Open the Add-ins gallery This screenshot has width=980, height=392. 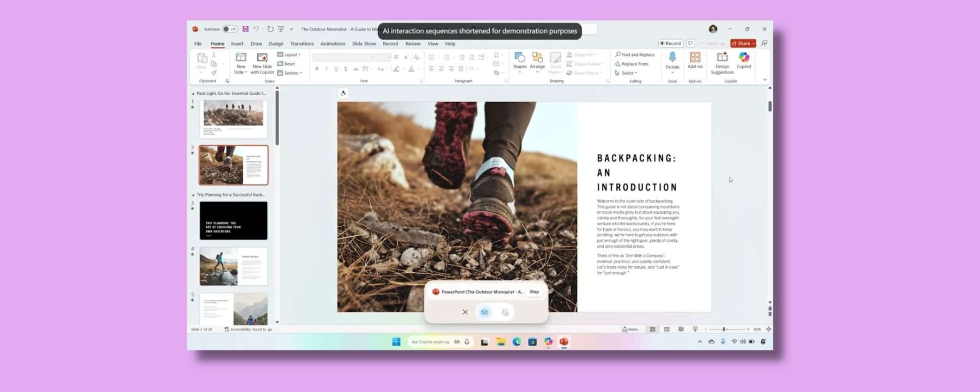coord(695,60)
